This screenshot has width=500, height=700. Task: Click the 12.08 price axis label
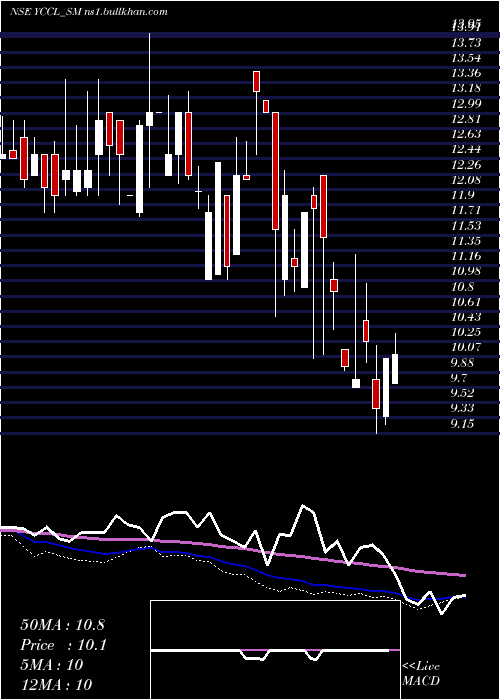point(467,180)
